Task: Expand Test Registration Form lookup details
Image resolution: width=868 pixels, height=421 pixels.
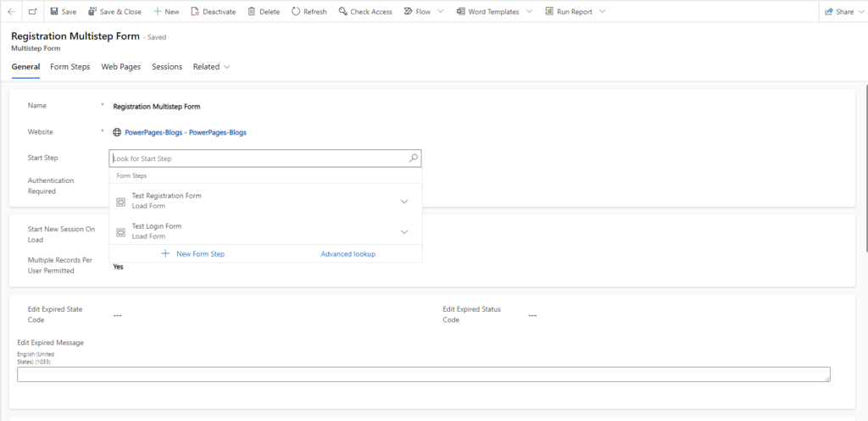Action: [x=403, y=202]
